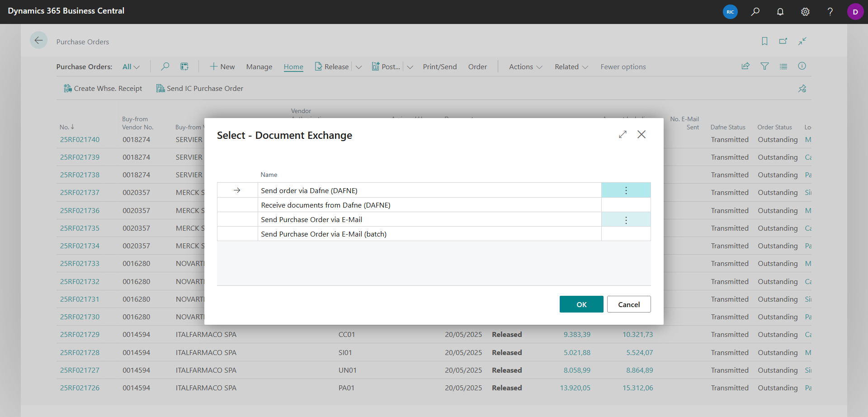Show more options for Send order via Dafne
Image resolution: width=868 pixels, height=417 pixels.
626,190
